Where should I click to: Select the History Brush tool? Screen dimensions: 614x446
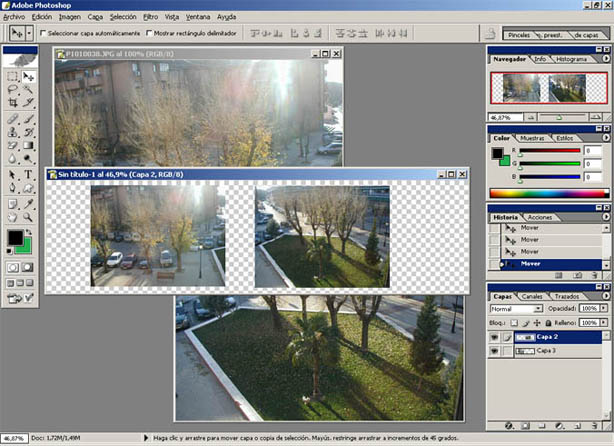pyautogui.click(x=28, y=132)
